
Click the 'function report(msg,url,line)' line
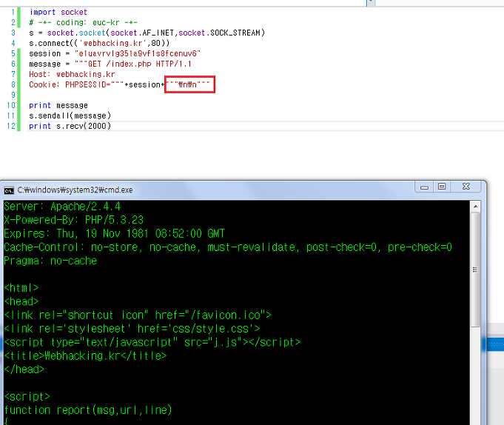88,410
